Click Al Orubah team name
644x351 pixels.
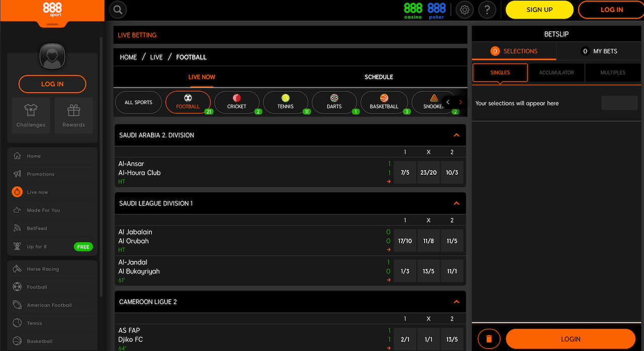pos(133,241)
